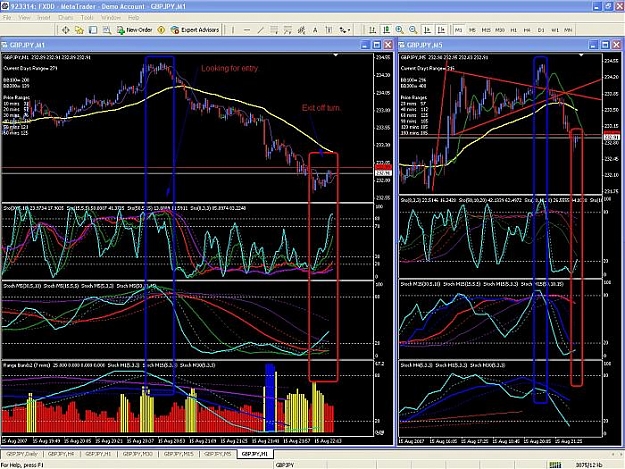Switch chart to Candlesticks mode
The width and height of the screenshot is (625, 469).
click(x=386, y=30)
